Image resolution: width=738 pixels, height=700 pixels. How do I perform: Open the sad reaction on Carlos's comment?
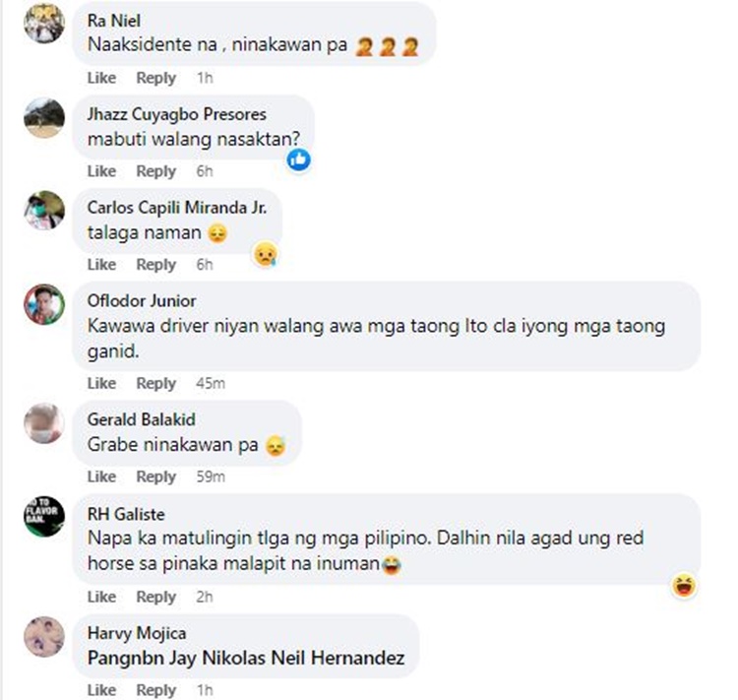tap(266, 254)
